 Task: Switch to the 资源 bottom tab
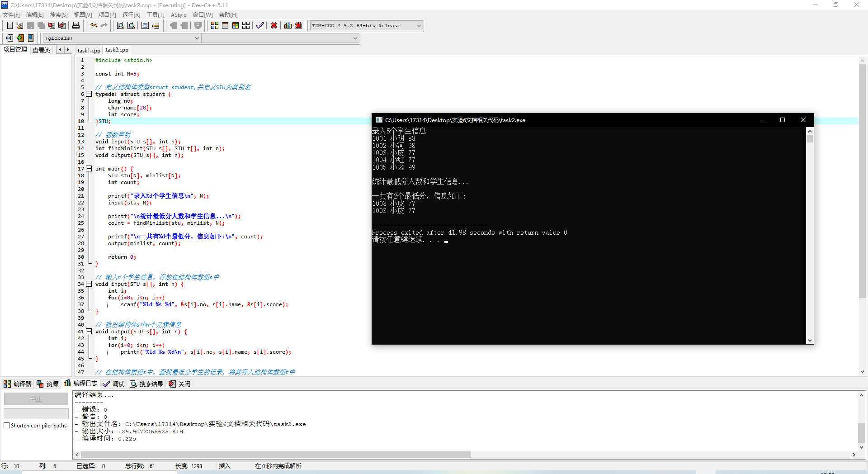pyautogui.click(x=47, y=384)
